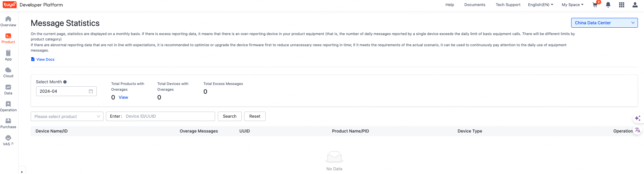Open the English(EN) language dropdown

click(x=540, y=5)
